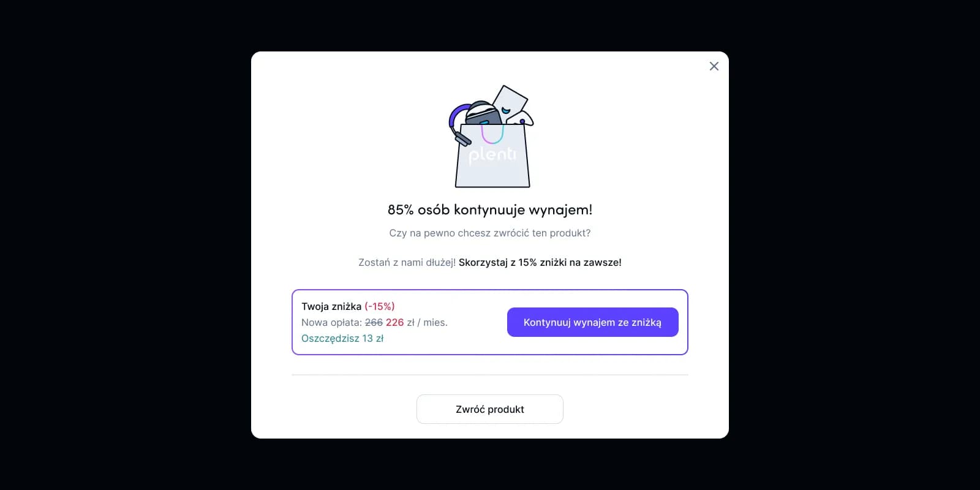The height and width of the screenshot is (490, 980).
Task: Click the zł / mies. unit text
Action: pos(428,322)
